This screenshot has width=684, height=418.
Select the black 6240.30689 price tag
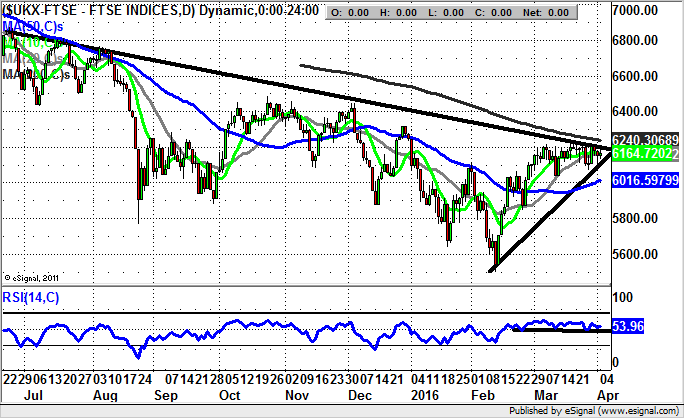[x=646, y=141]
